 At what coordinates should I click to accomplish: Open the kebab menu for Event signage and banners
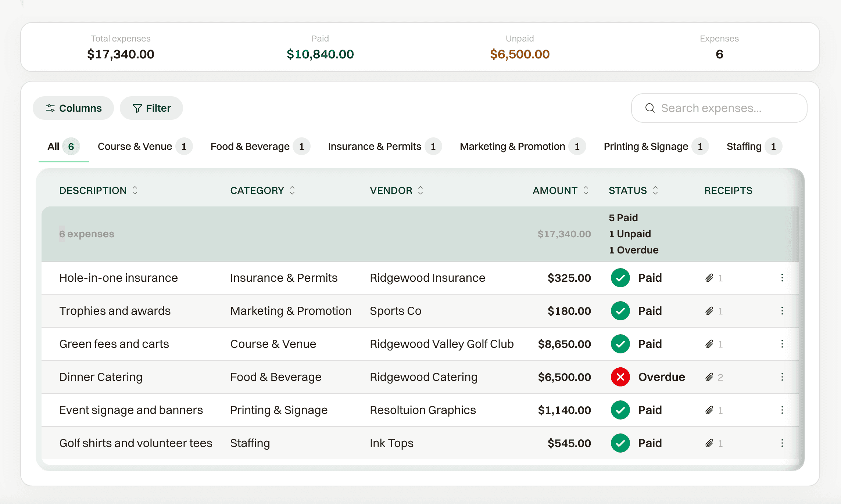click(x=782, y=410)
